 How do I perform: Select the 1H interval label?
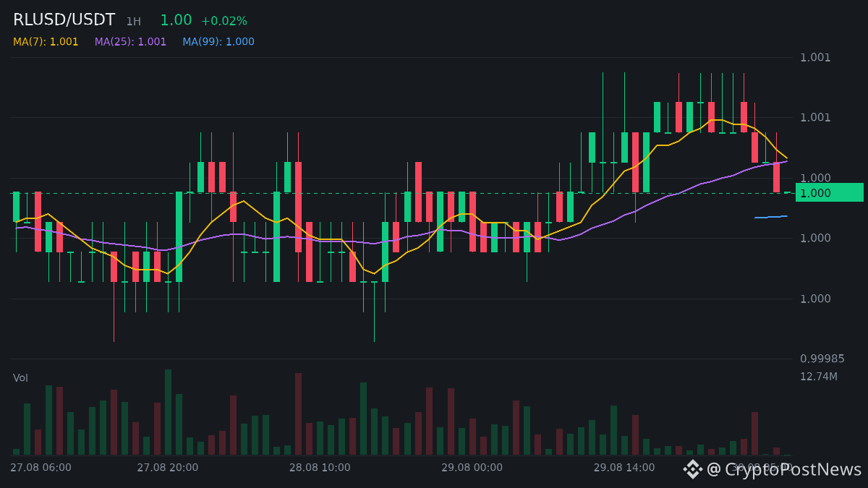(x=134, y=22)
